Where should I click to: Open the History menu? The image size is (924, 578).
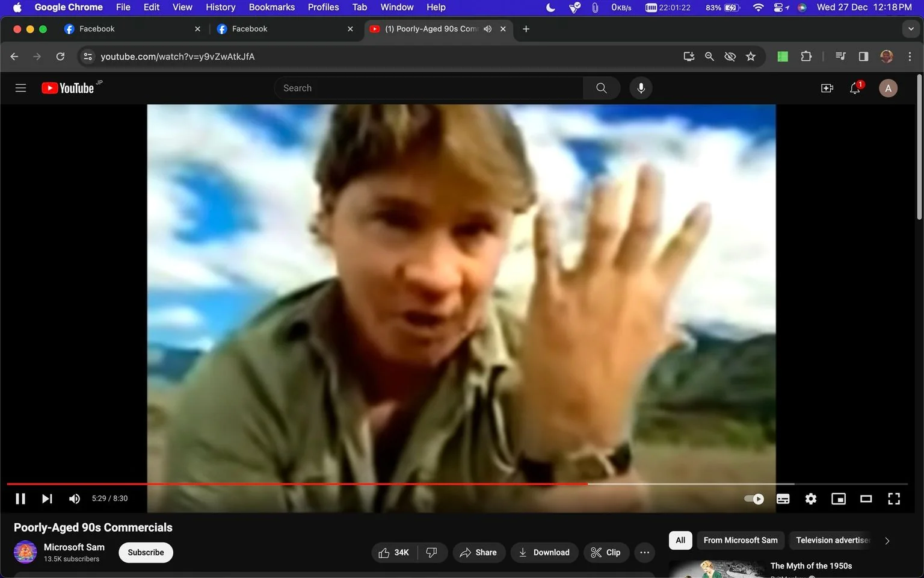click(x=220, y=7)
